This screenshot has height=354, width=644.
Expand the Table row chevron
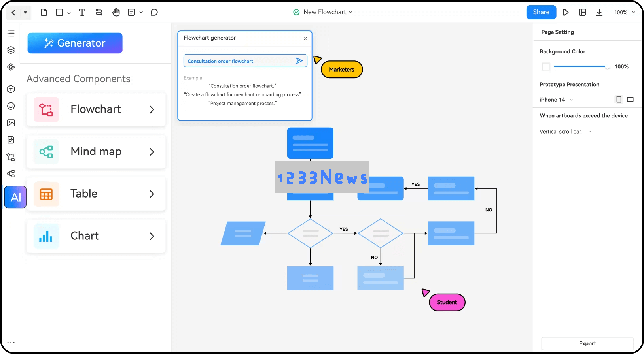click(x=152, y=194)
